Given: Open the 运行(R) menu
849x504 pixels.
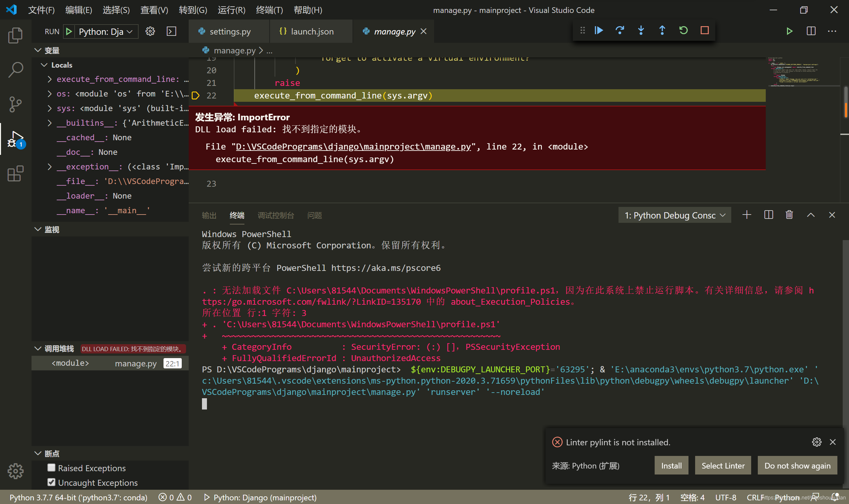Looking at the screenshot, I should (x=231, y=10).
